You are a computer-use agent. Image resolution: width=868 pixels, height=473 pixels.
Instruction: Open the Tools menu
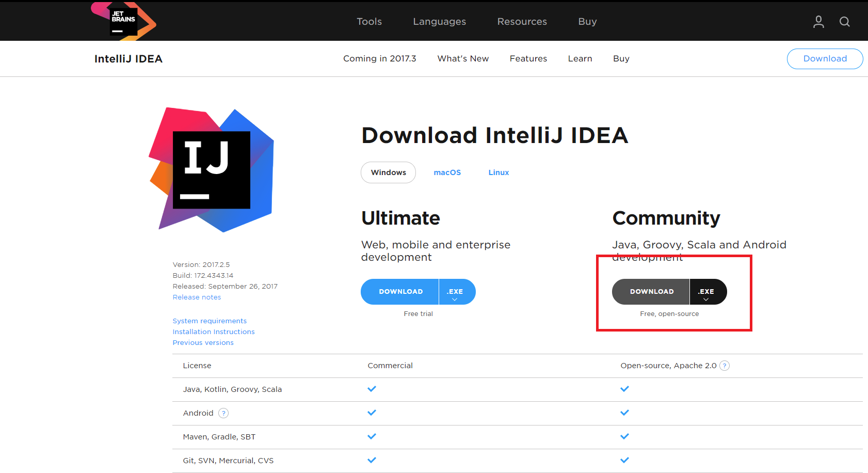coord(369,22)
